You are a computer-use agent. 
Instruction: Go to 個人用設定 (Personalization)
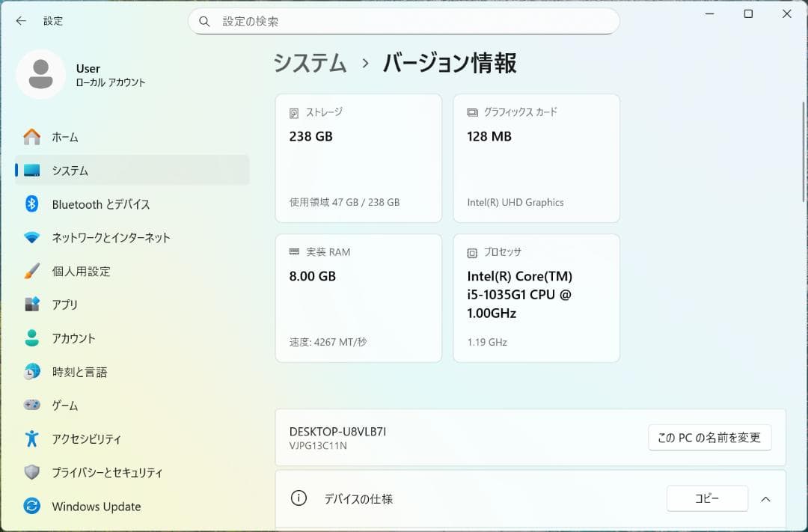point(82,271)
